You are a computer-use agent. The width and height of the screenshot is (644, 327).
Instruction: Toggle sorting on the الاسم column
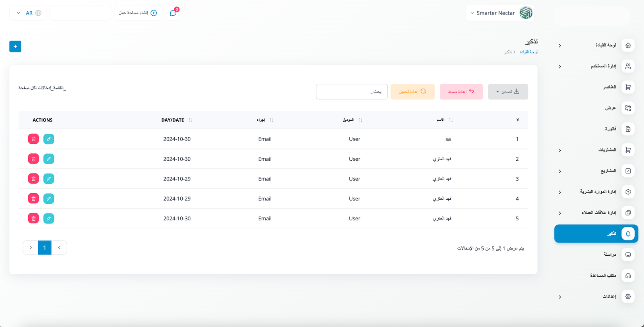coord(450,120)
